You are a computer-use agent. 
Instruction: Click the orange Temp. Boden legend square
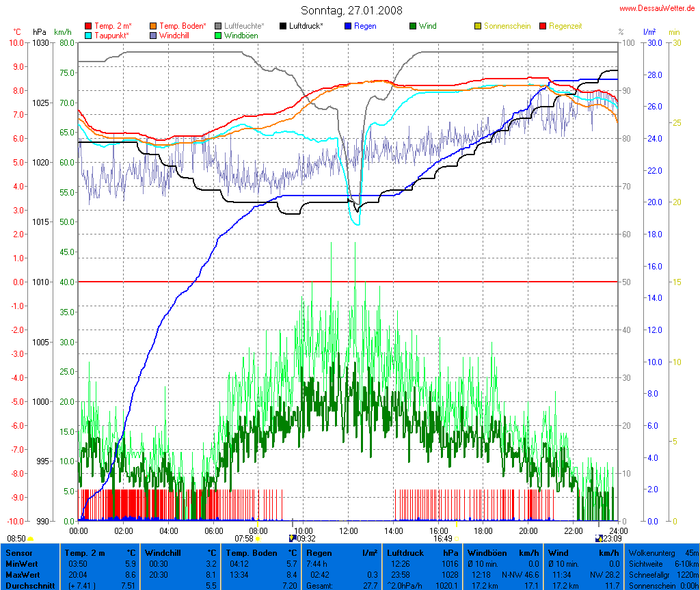click(x=152, y=26)
